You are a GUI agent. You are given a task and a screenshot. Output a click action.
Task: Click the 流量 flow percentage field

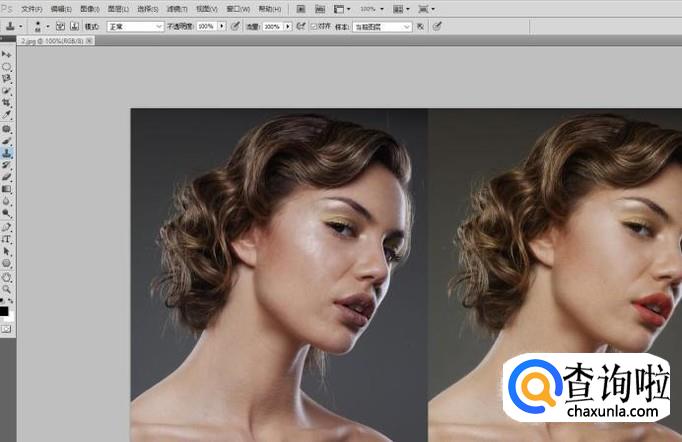[x=272, y=27]
